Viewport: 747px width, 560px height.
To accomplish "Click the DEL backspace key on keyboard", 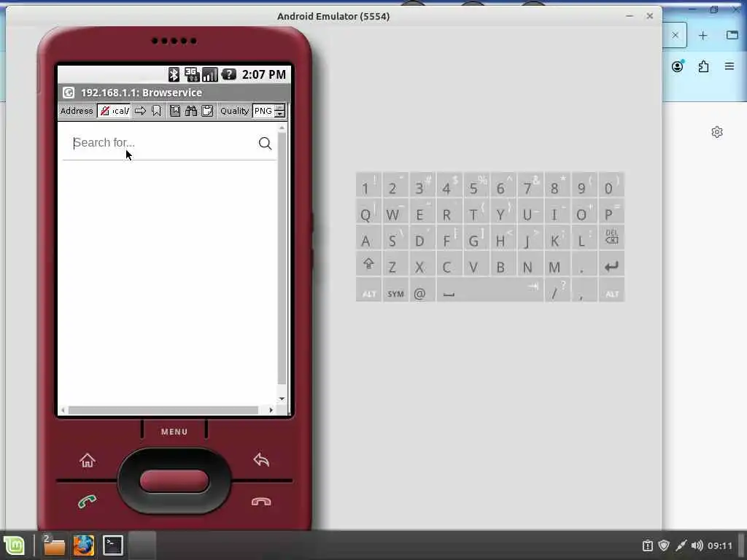I will pyautogui.click(x=612, y=237).
